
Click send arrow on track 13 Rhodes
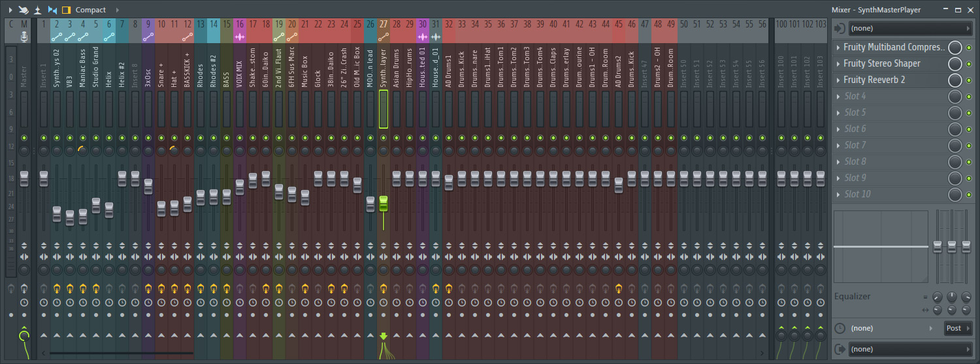[201, 335]
